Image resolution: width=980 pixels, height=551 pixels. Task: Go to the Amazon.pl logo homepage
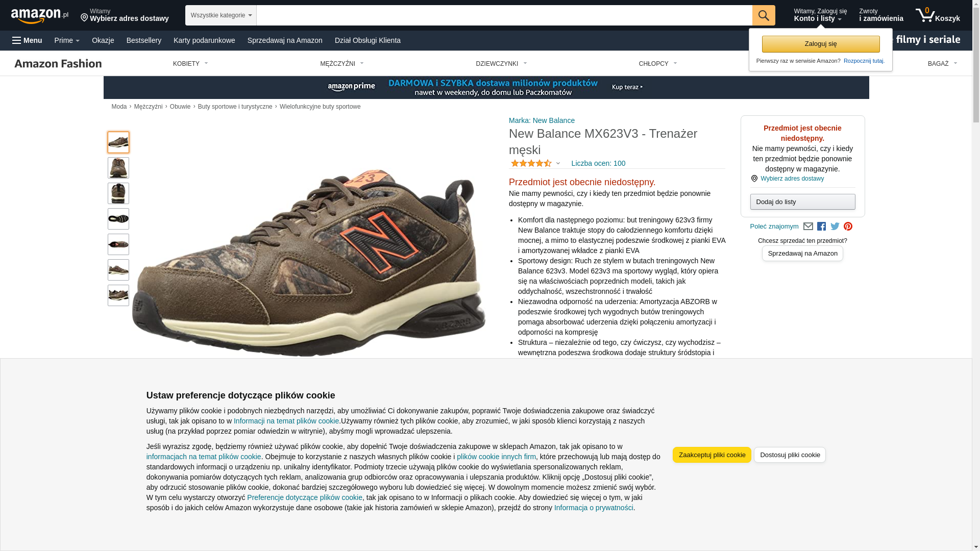[40, 16]
